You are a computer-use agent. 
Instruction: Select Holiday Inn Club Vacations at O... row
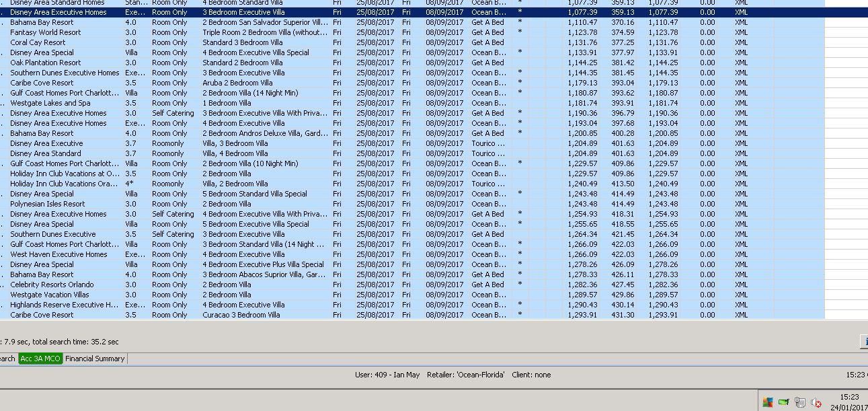pos(412,174)
